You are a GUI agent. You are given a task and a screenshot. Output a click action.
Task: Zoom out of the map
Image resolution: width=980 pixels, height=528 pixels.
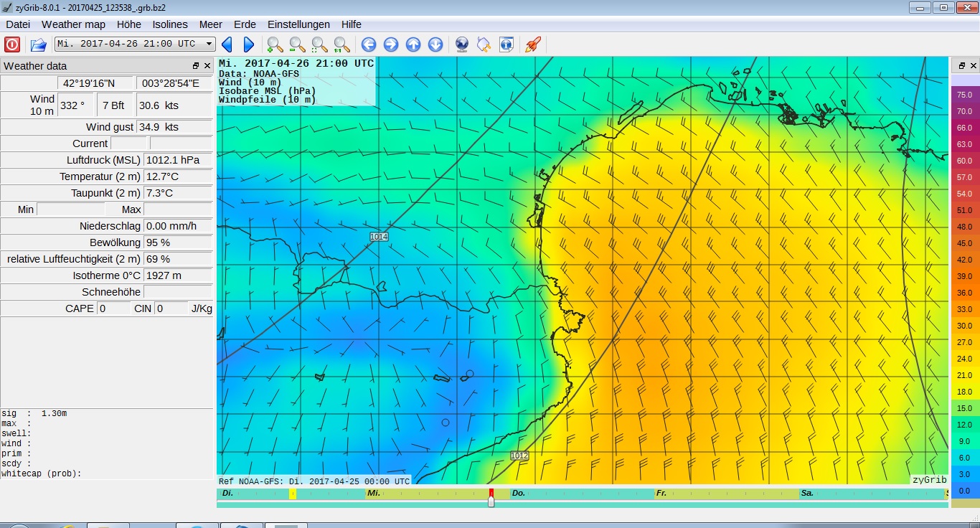(x=297, y=44)
